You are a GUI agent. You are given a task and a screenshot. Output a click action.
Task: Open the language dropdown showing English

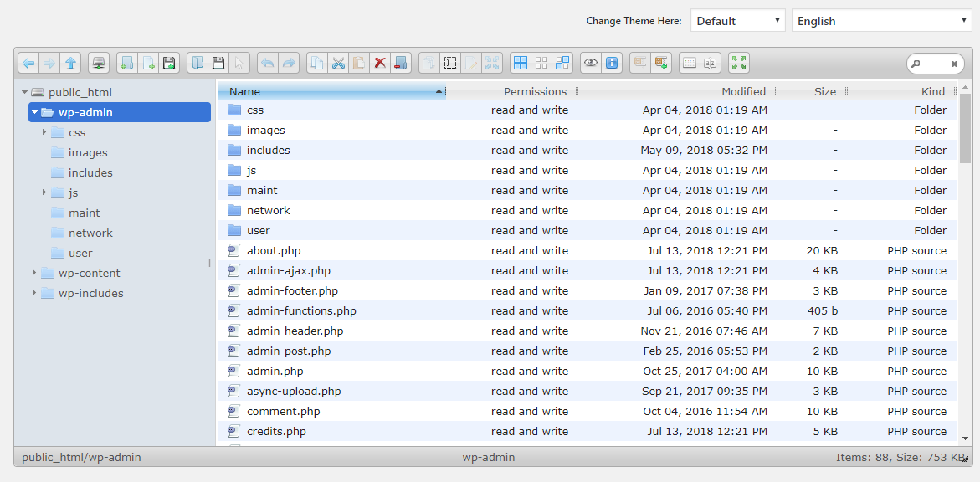pyautogui.click(x=882, y=21)
